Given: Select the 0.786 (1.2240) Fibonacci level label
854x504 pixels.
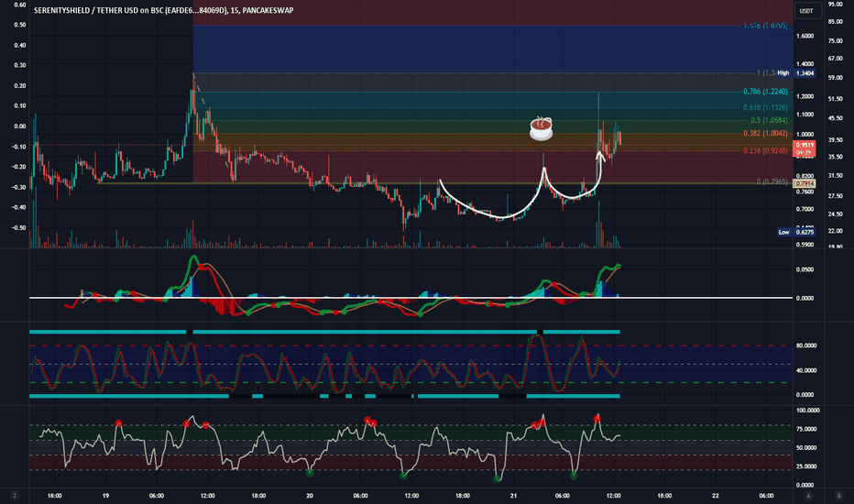Looking at the screenshot, I should 765,92.
